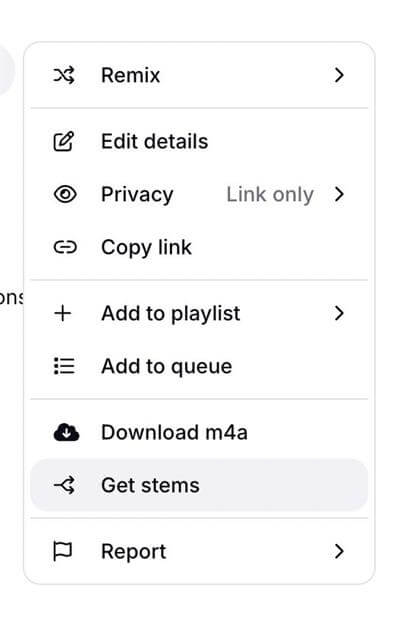Expand the Privacy submenu chevron

pyautogui.click(x=339, y=194)
